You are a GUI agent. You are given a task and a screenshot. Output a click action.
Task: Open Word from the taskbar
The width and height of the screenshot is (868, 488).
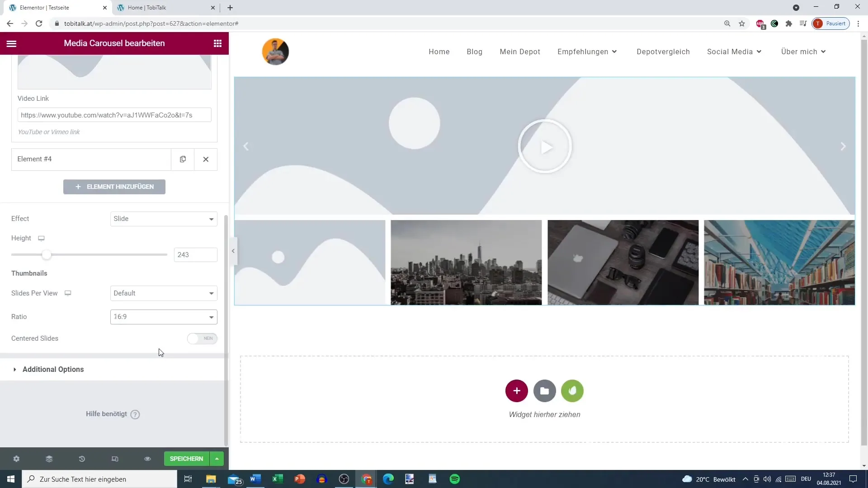click(255, 479)
